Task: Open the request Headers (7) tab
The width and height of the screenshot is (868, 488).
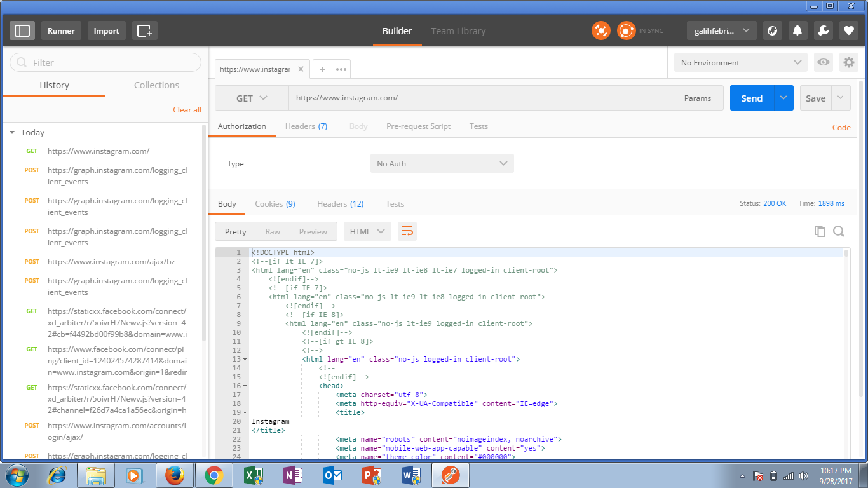Action: point(306,126)
